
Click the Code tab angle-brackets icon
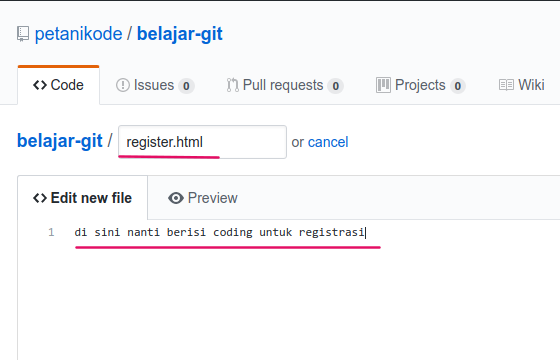pos(40,85)
